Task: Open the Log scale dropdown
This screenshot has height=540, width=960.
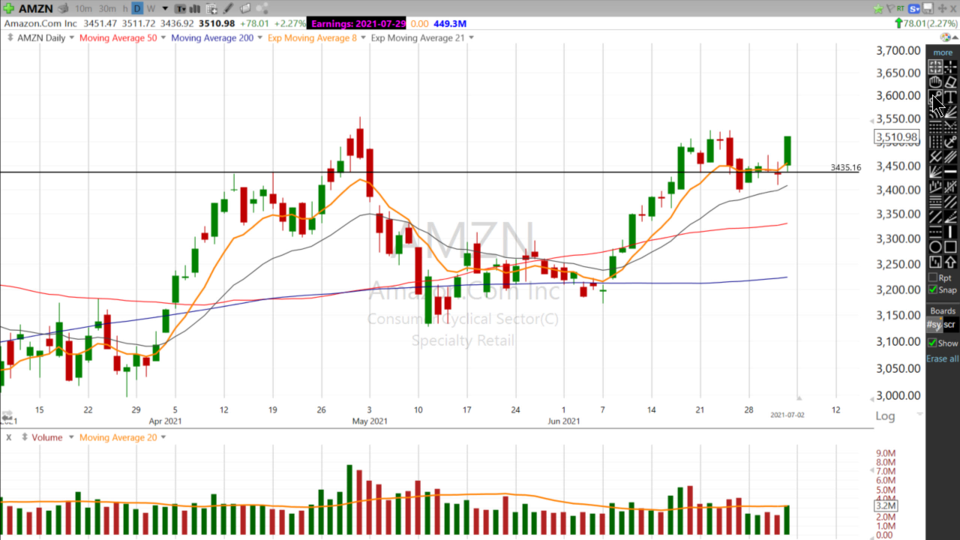Action: click(919, 414)
